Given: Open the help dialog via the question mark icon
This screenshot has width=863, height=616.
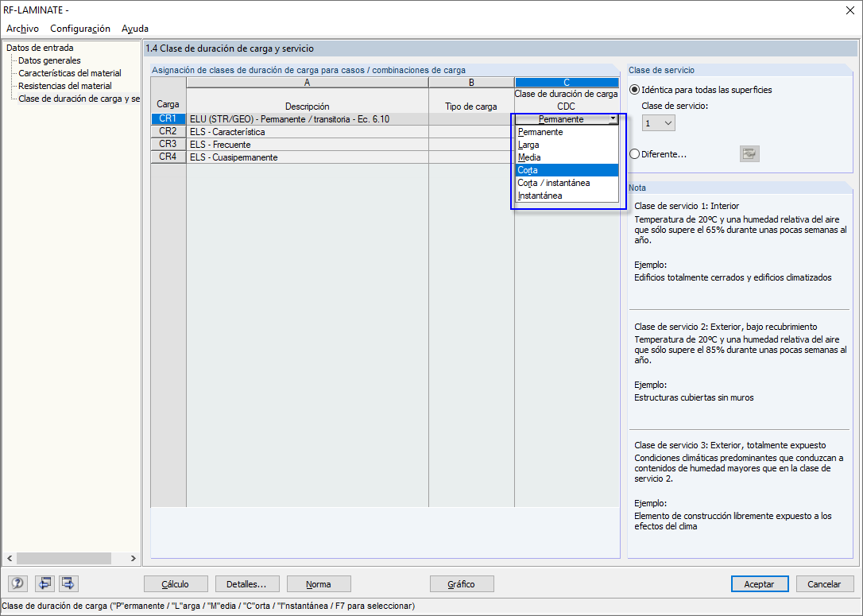Looking at the screenshot, I should tap(17, 583).
